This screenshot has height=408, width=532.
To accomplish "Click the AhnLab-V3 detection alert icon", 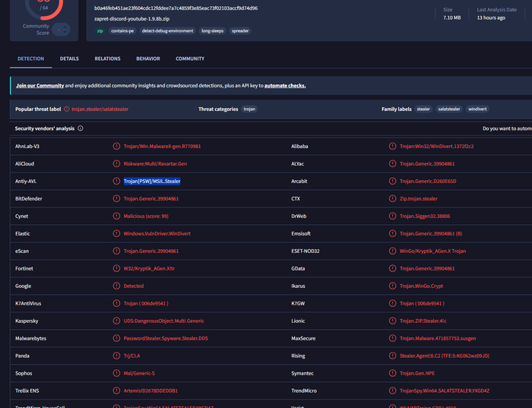I will tap(116, 146).
